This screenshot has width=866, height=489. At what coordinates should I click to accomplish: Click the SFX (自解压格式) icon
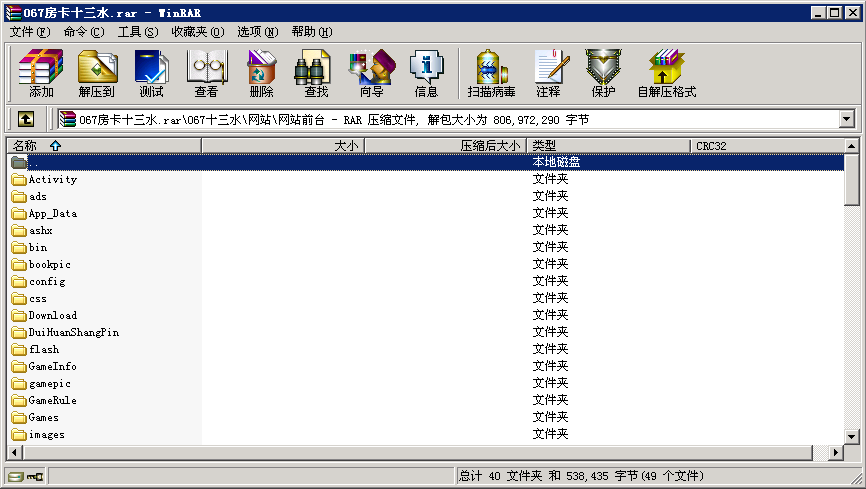[666, 73]
